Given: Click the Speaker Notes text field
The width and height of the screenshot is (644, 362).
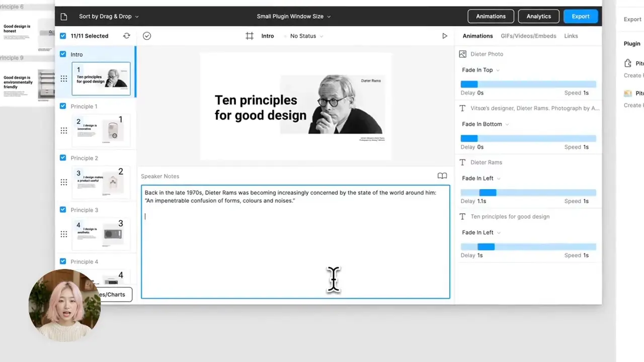Looking at the screenshot, I should pos(295,241).
